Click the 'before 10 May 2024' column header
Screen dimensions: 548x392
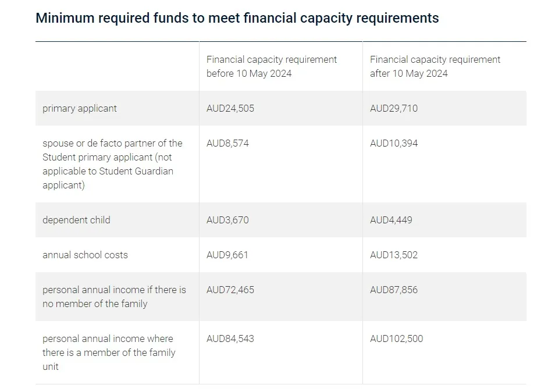[271, 66]
